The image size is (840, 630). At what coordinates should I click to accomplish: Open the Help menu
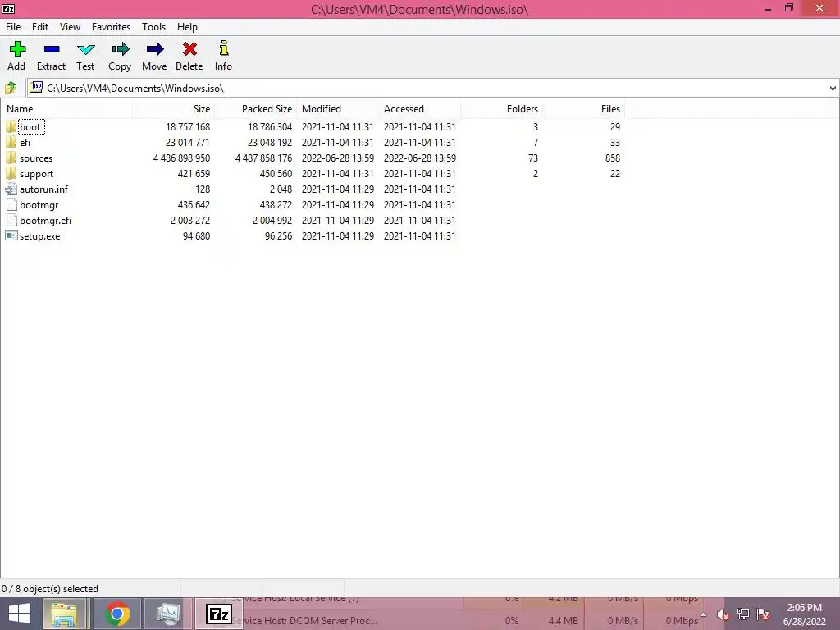[188, 27]
